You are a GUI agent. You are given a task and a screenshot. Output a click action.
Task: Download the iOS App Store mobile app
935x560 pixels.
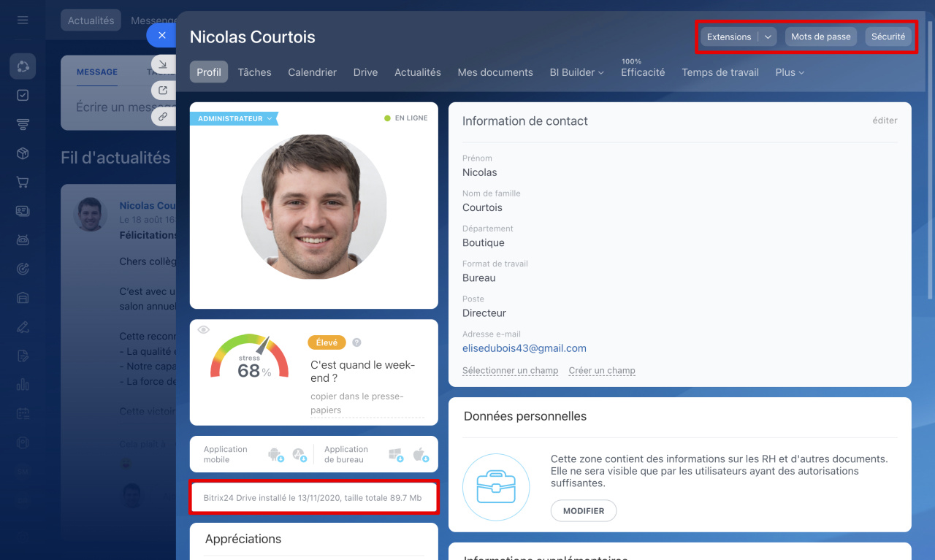point(299,455)
